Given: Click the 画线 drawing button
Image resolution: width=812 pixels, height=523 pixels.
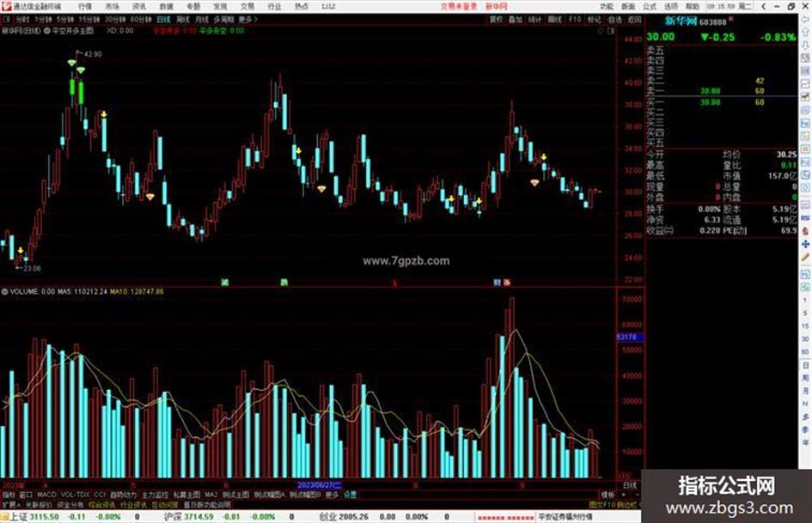Looking at the screenshot, I should tap(554, 19).
